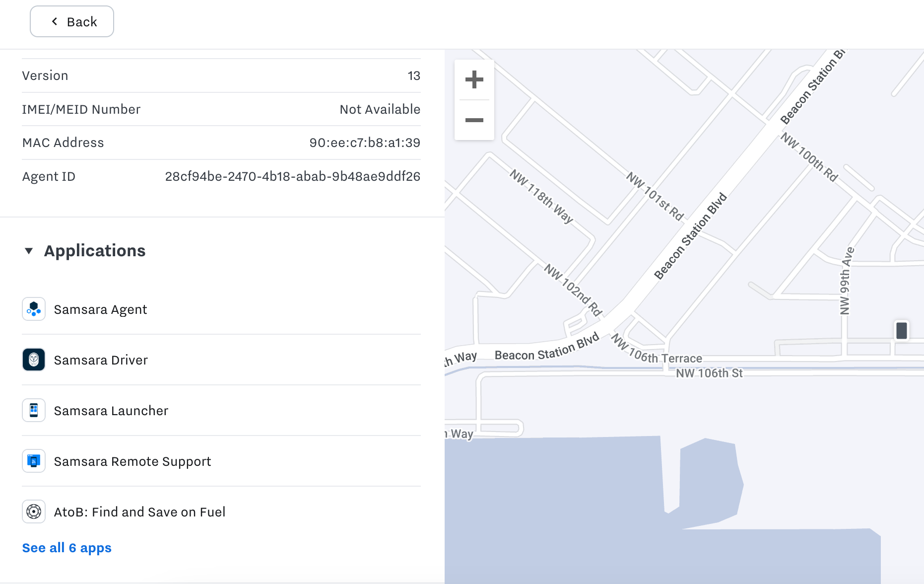Click the AtoB fuel app icon
The height and width of the screenshot is (584, 924).
pyautogui.click(x=34, y=512)
